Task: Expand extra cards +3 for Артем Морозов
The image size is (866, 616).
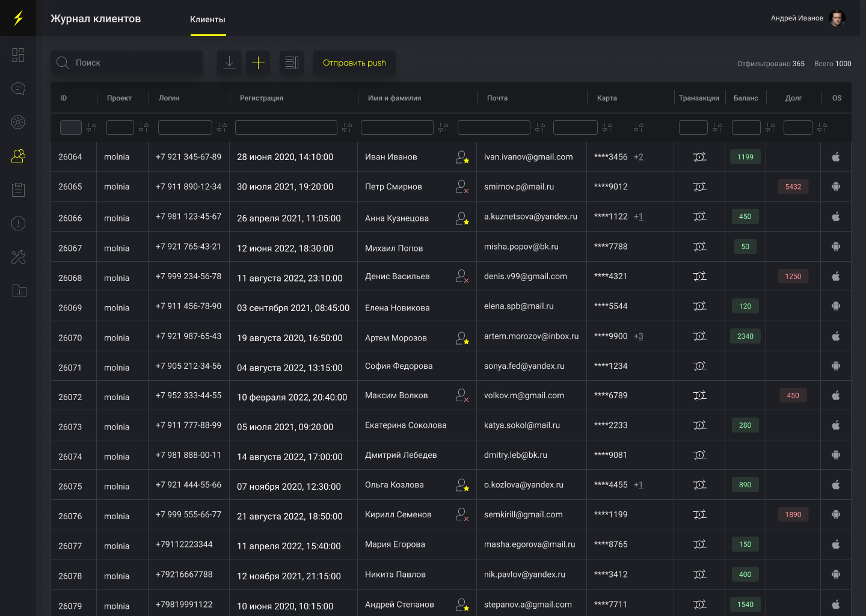Action: [638, 336]
